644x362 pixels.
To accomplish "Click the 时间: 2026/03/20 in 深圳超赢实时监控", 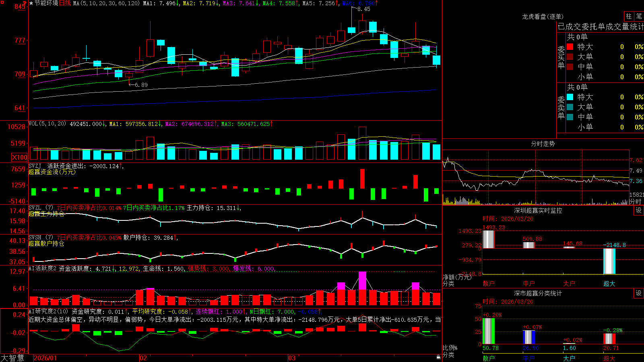I will click(x=508, y=219).
